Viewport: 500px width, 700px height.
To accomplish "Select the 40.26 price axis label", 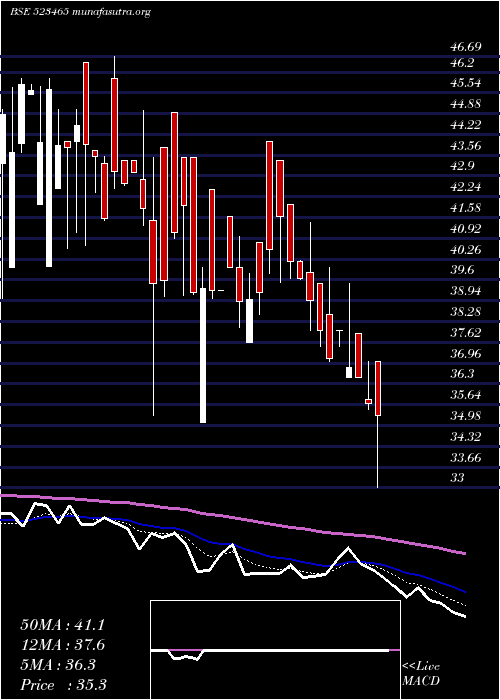I will (x=464, y=250).
